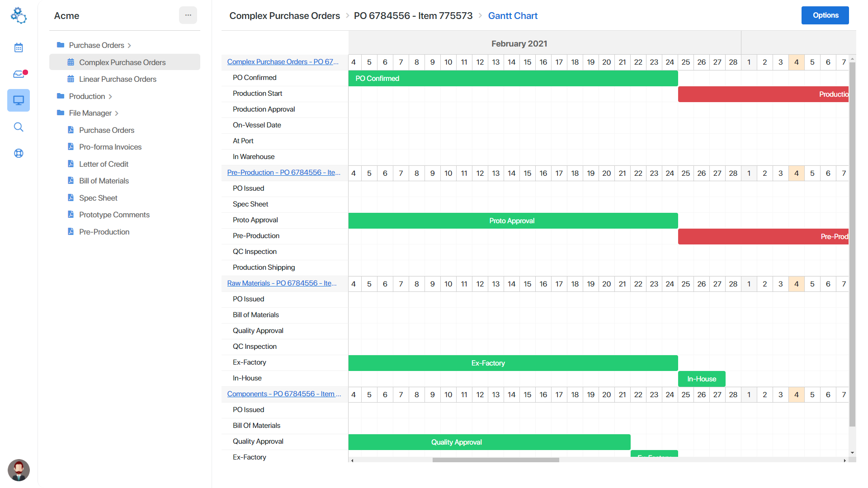Click the Acme gear logo icon
The width and height of the screenshot is (868, 488).
point(19,15)
